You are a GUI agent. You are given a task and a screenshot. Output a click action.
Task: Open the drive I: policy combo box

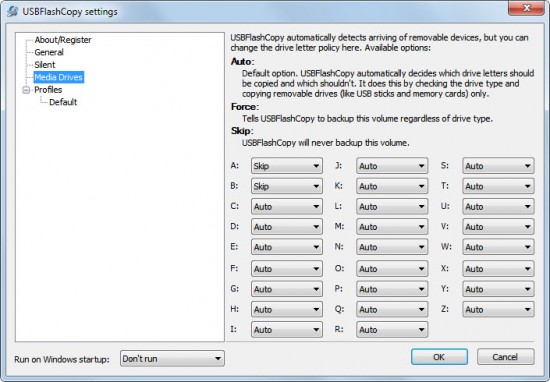click(x=287, y=329)
